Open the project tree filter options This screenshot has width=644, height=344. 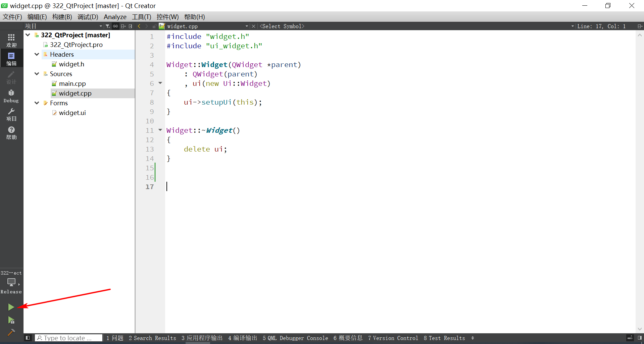click(x=107, y=26)
